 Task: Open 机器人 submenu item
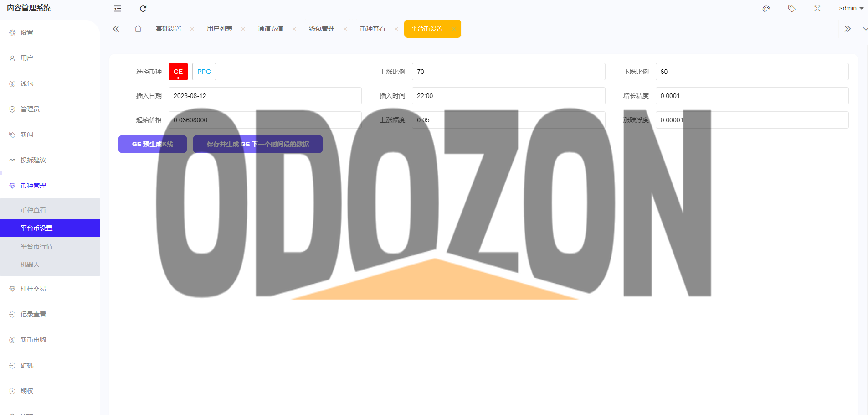point(50,265)
